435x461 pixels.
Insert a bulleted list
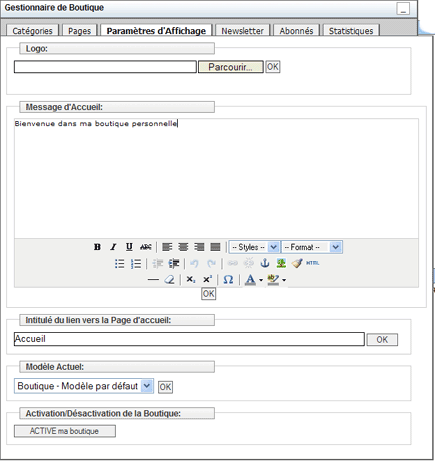[x=119, y=264]
